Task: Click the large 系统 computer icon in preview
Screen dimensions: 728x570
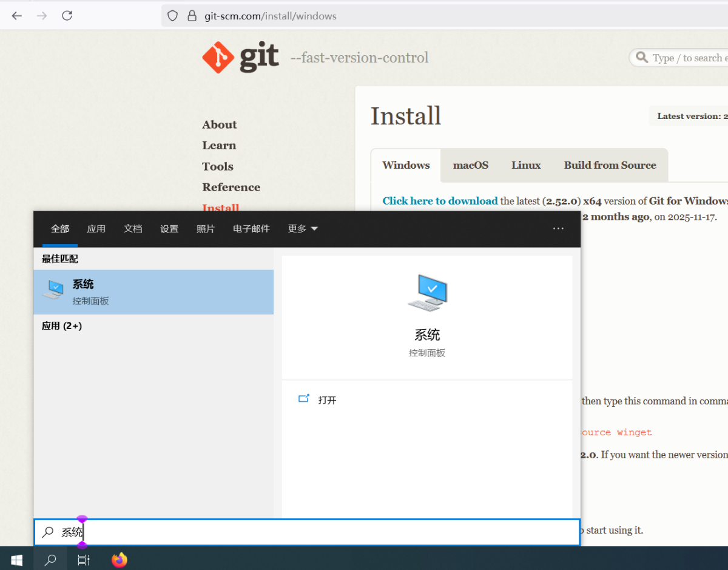Action: [427, 293]
